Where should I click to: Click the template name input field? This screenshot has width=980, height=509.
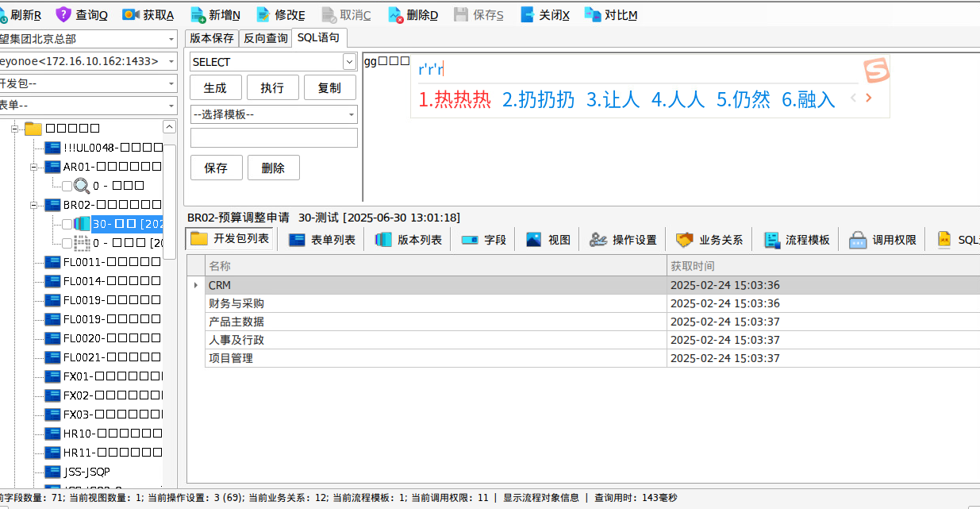[274, 138]
